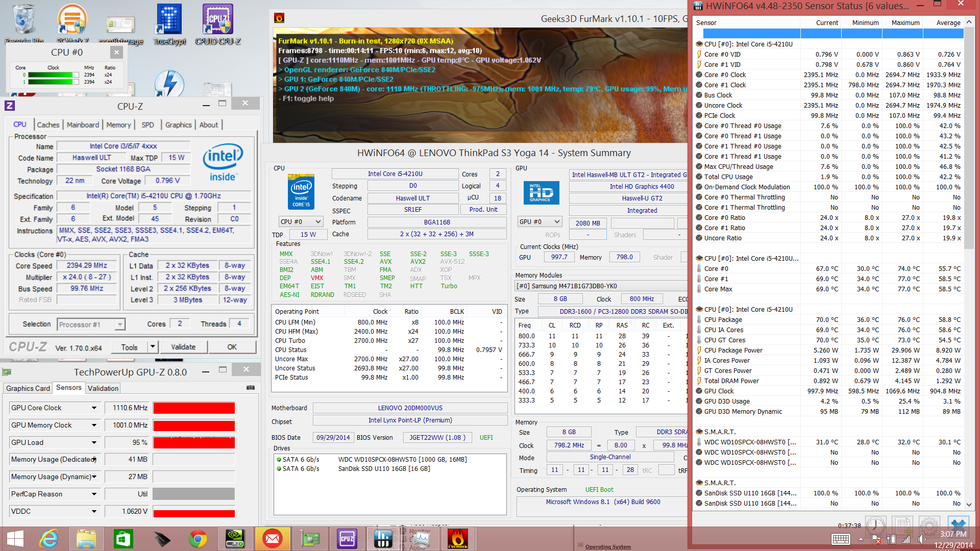Open the About tab in CPU-Z

[208, 125]
